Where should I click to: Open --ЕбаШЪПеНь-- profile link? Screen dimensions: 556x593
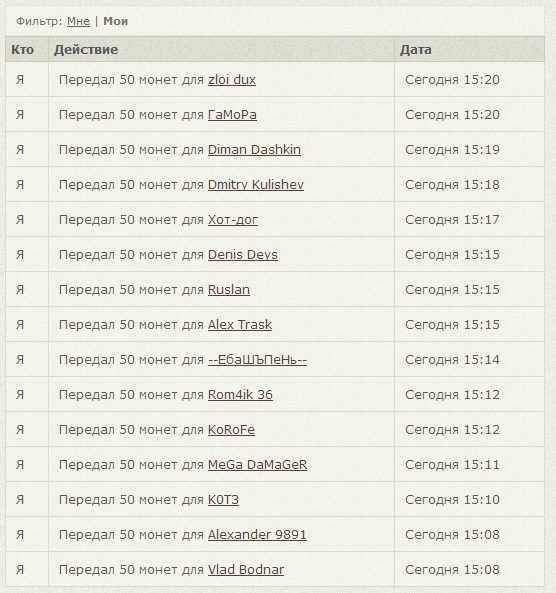point(257,360)
